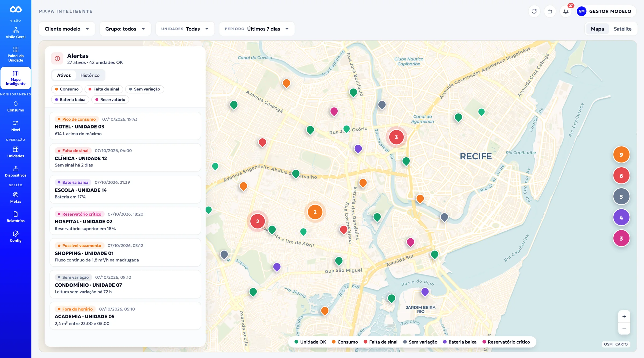
Task: Switch the map to Satélite view
Action: pyautogui.click(x=623, y=29)
